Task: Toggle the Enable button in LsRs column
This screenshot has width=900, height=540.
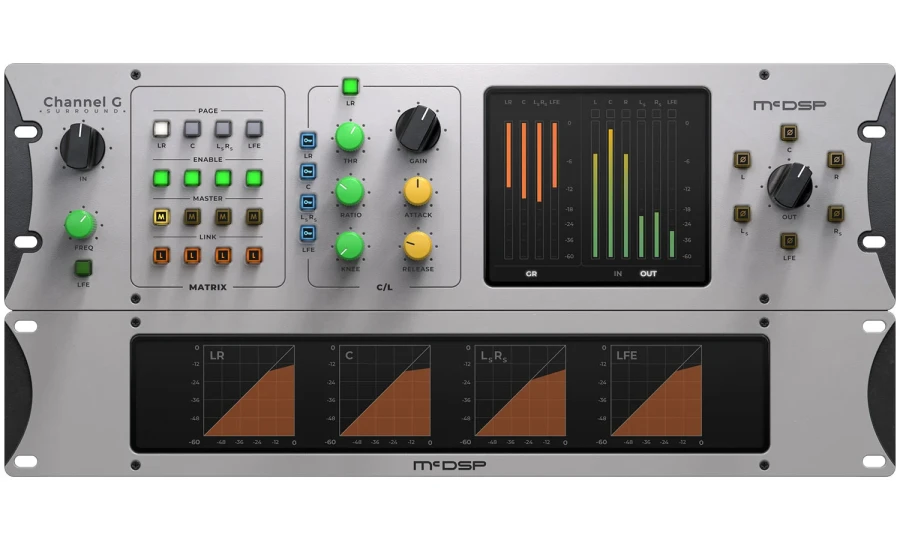Action: (223, 178)
